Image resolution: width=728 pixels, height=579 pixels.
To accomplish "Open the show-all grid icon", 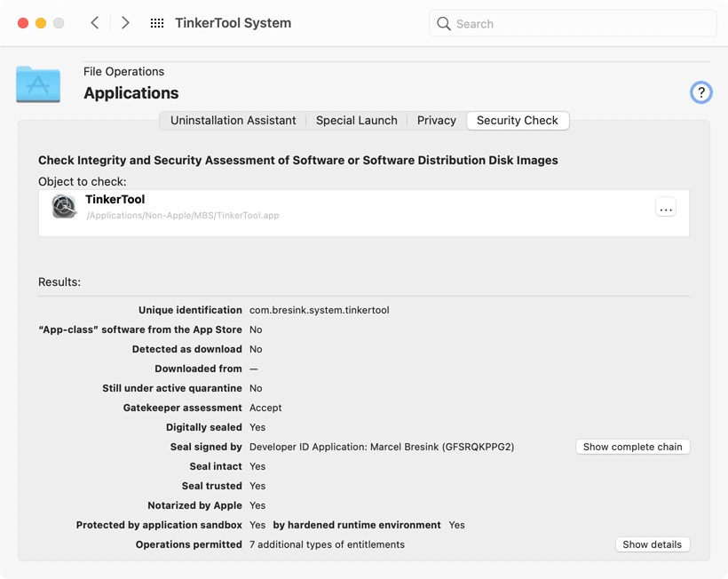I will (x=157, y=23).
